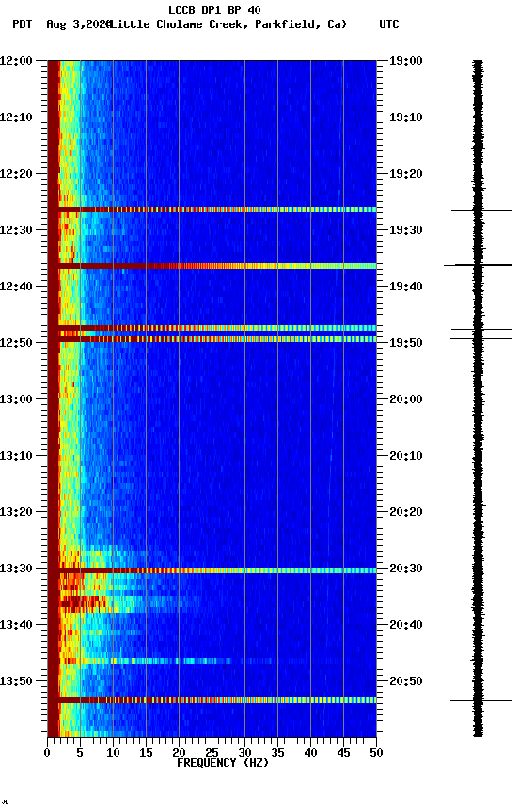Click the '13:10' PDT time label

16,456
